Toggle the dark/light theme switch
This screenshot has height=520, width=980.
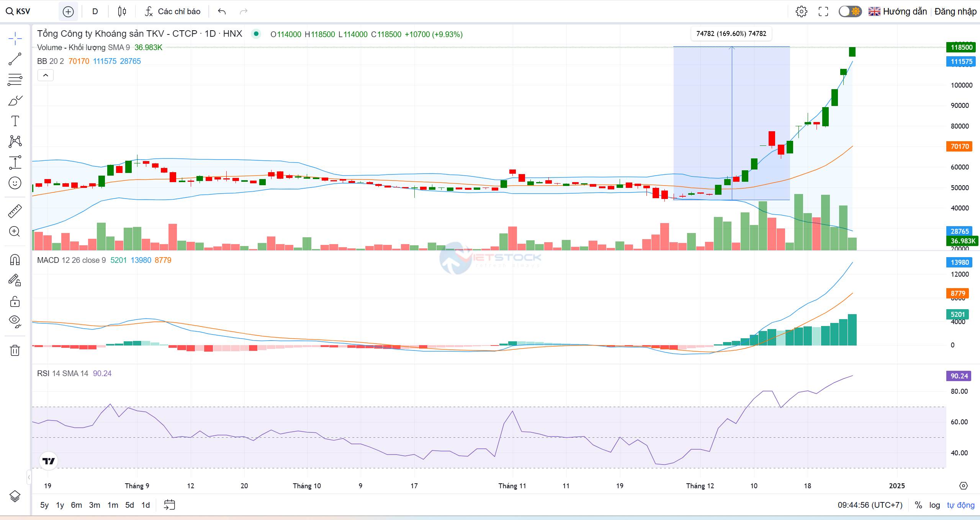coord(850,11)
